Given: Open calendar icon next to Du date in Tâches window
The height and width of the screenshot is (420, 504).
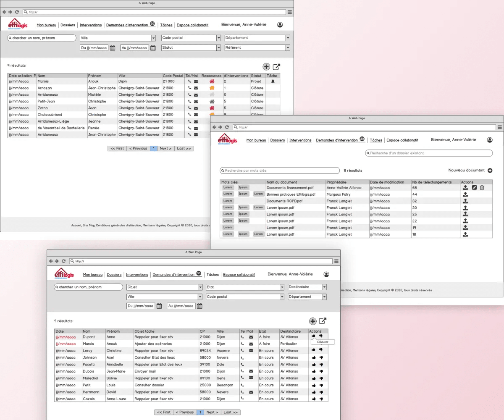Looking at the screenshot, I should pyautogui.click(x=159, y=306).
